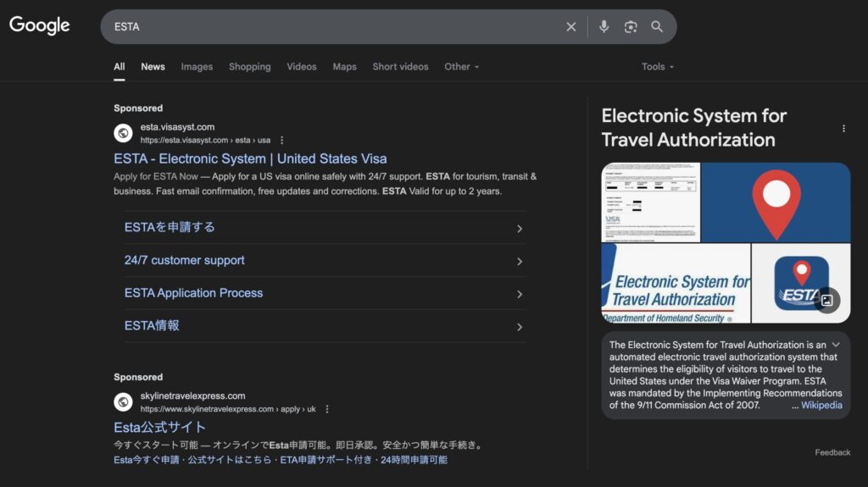Open Google Lens image search icon

631,27
